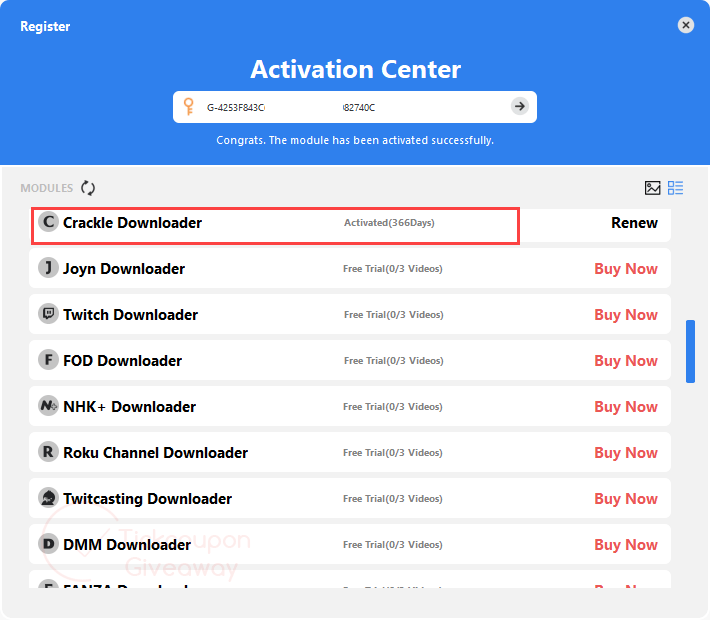Click inside the license key input field
Viewport: 710px width, 620px height.
pyautogui.click(x=355, y=107)
